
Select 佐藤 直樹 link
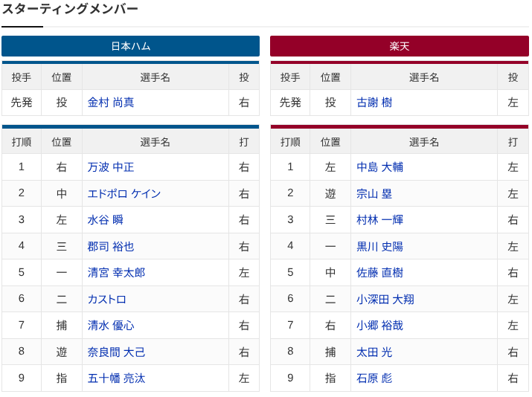pos(379,273)
